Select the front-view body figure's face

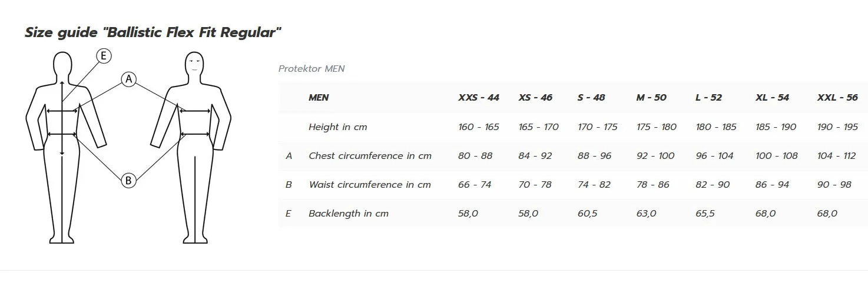coord(195,64)
